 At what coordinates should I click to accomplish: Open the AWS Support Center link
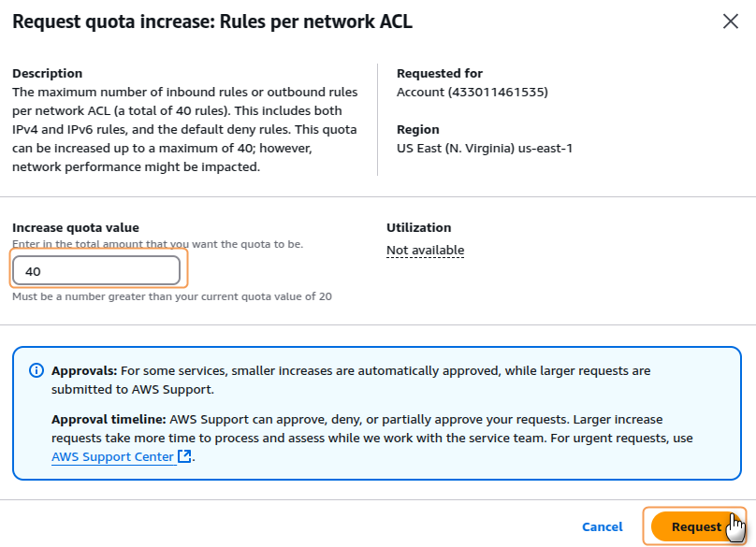[112, 456]
